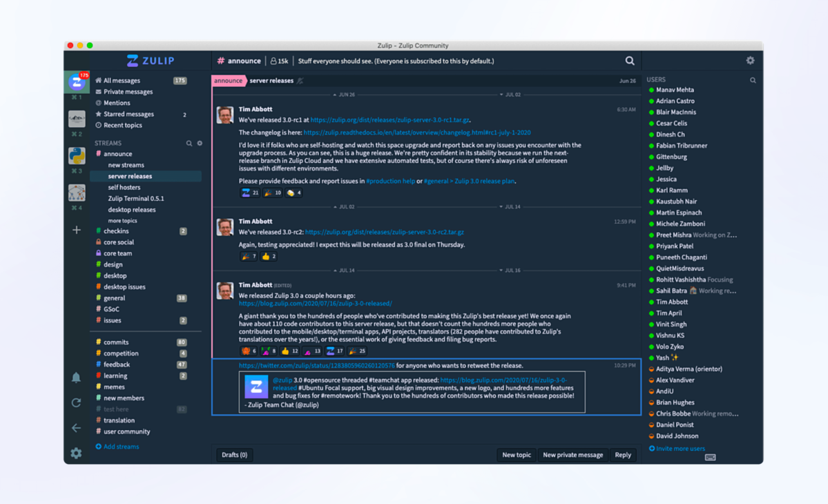Add Zulip emoji reaction with count 21

(x=250, y=193)
